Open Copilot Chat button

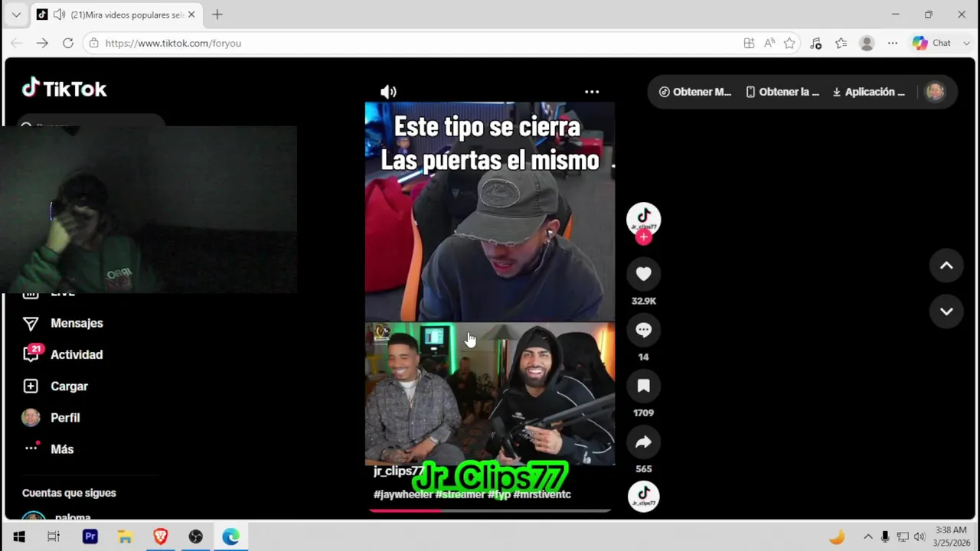coord(932,43)
